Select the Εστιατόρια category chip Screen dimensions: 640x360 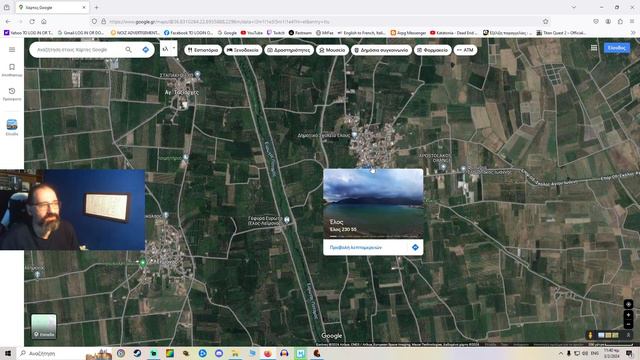pyautogui.click(x=203, y=50)
